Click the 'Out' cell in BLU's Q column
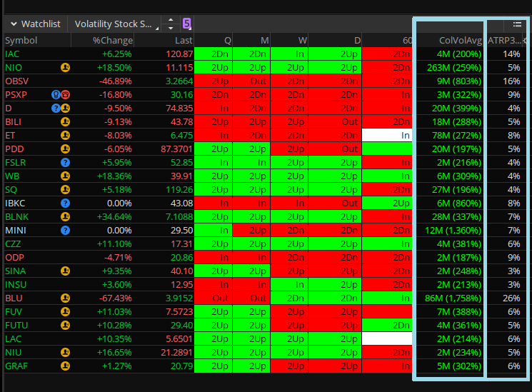The width and height of the screenshot is (532, 392). 213,298
